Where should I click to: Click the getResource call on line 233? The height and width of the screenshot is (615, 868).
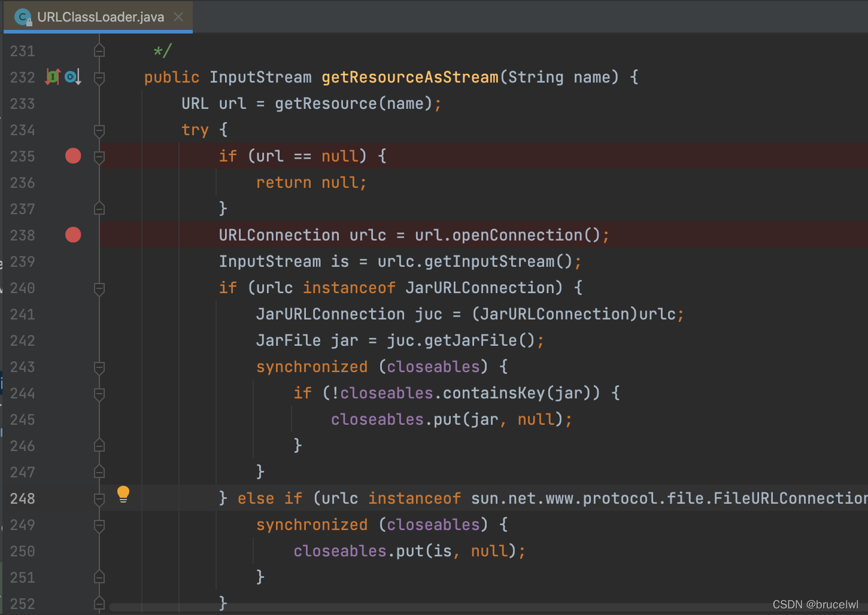(x=326, y=103)
